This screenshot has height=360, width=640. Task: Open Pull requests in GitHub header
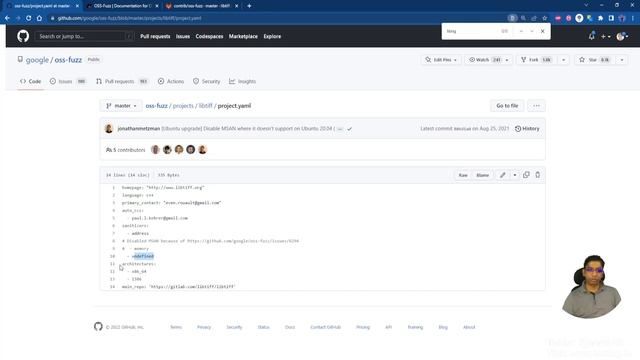click(155, 36)
